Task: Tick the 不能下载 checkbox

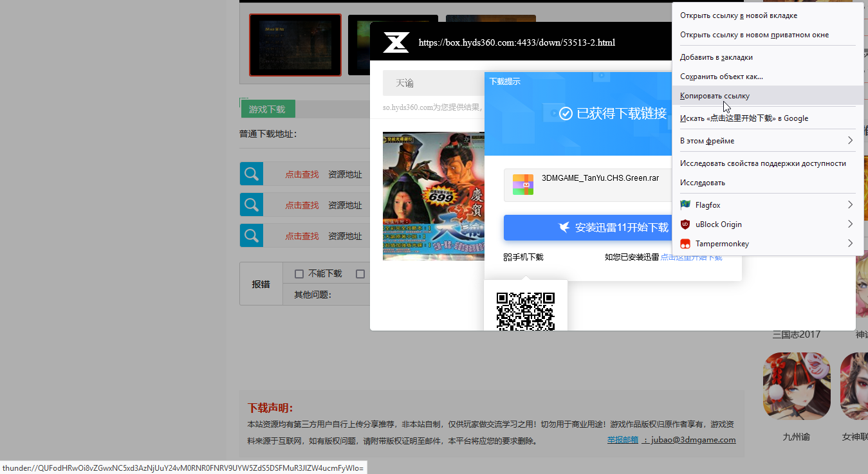Action: click(x=299, y=274)
